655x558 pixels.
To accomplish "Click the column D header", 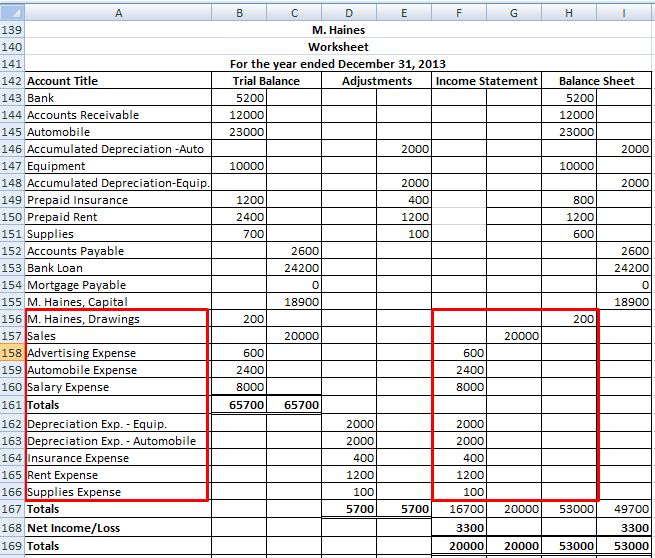I will click(x=346, y=11).
